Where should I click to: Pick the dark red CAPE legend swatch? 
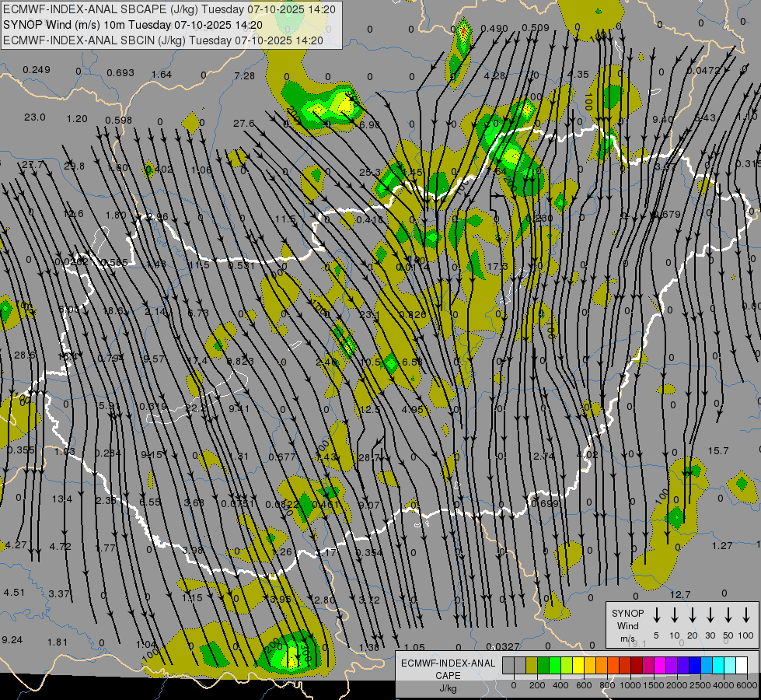click(637, 666)
